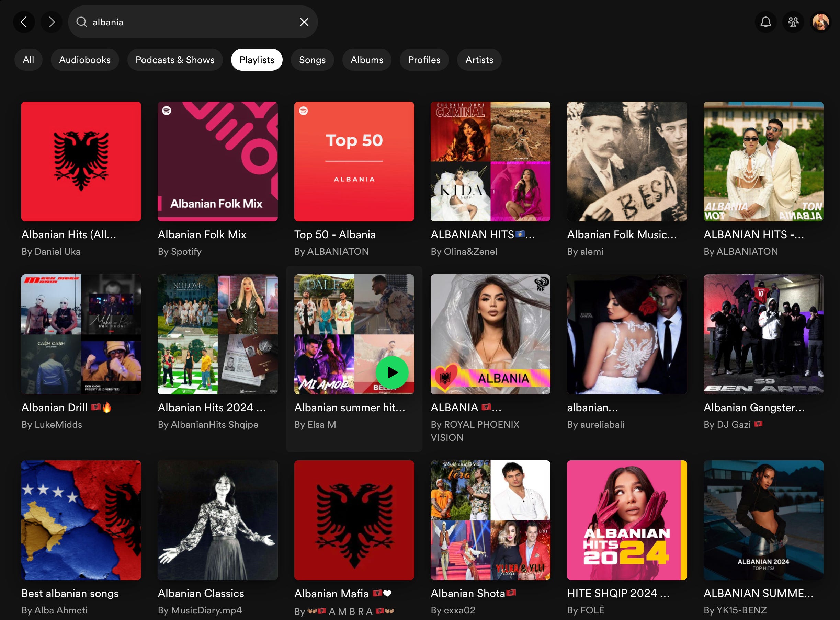Click the search magnifier icon
840x620 pixels.
(x=81, y=22)
